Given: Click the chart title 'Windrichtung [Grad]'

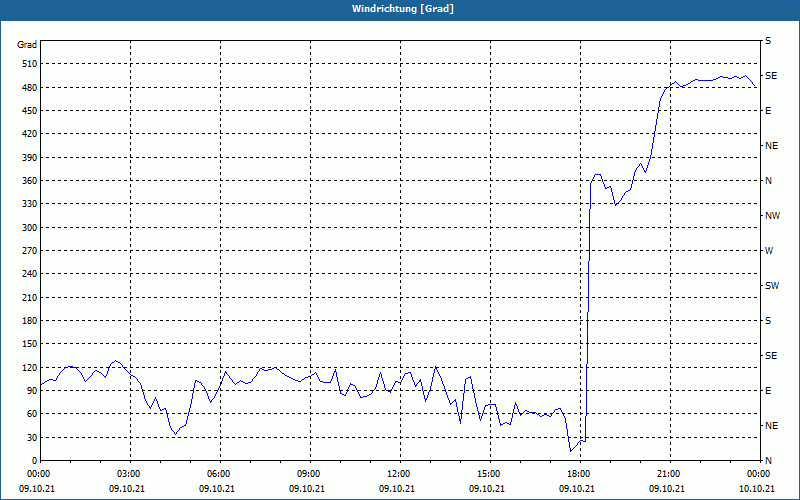Looking at the screenshot, I should coord(403,9).
